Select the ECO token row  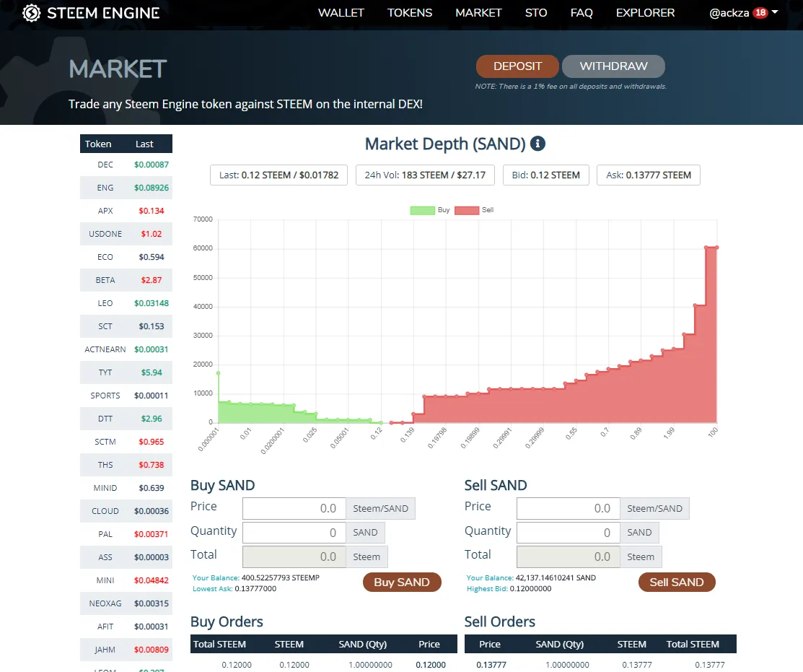coord(126,257)
